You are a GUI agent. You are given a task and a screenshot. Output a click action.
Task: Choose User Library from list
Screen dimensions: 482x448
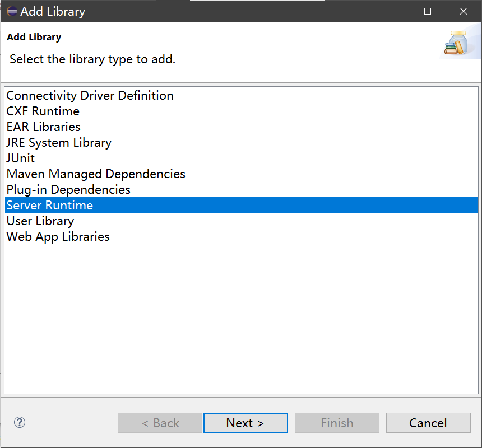(40, 221)
